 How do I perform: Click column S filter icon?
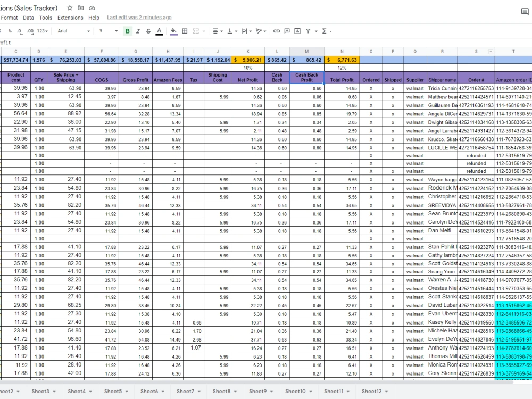pos(491,52)
